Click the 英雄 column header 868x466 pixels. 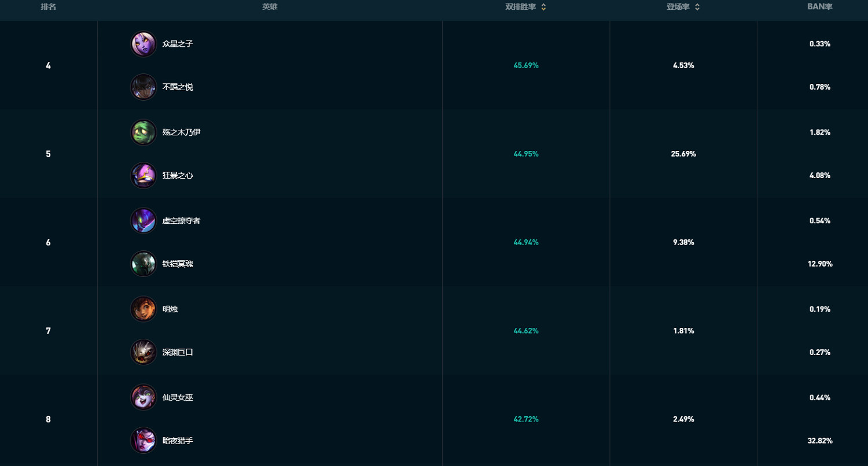coord(270,8)
